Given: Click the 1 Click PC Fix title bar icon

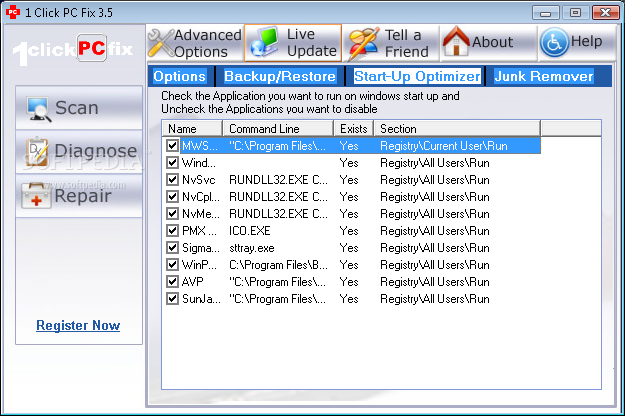Looking at the screenshot, I should 13,12.
